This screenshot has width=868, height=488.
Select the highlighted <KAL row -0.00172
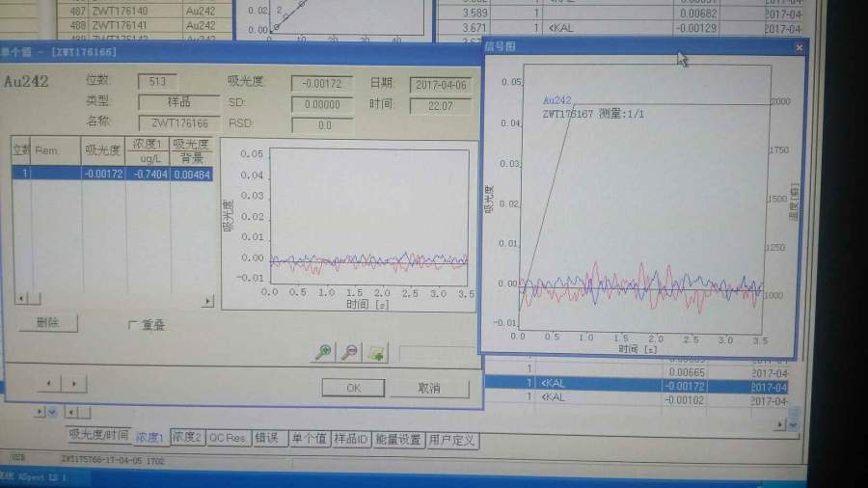637,384
